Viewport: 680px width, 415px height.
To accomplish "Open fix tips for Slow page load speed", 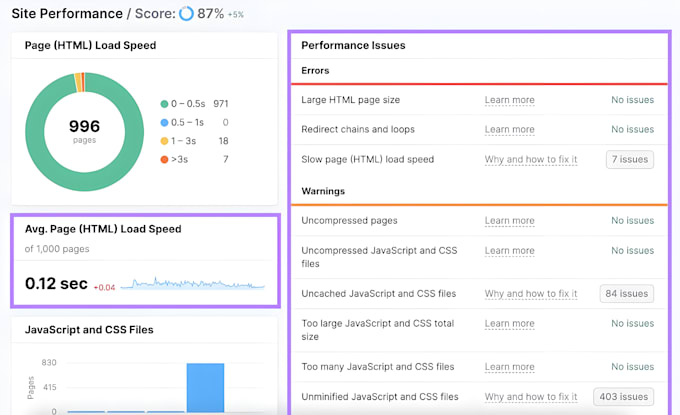I will (x=531, y=160).
